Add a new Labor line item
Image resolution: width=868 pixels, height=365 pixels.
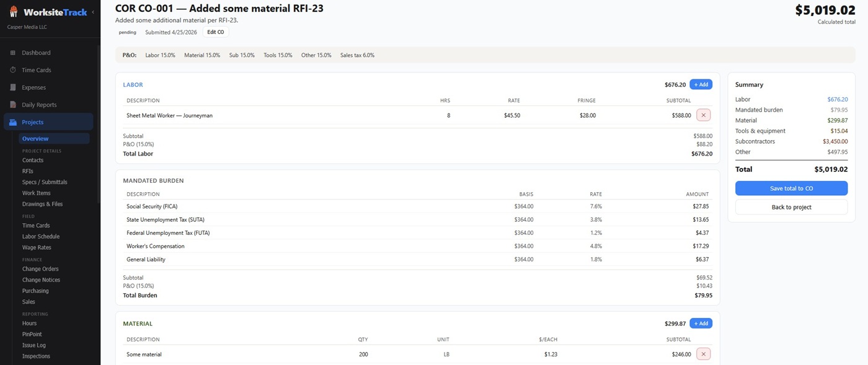(701, 84)
